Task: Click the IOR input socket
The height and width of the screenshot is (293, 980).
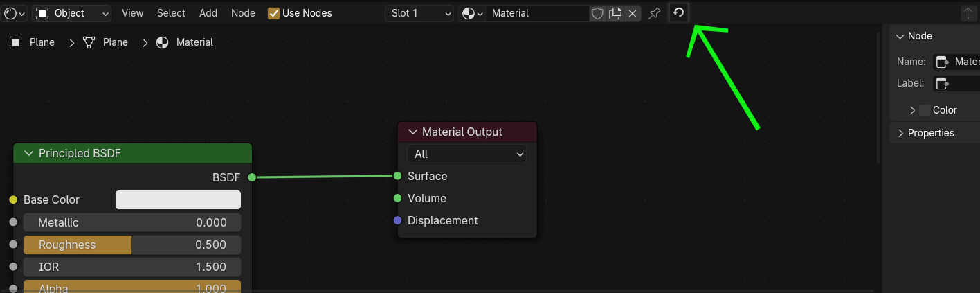Action: pos(12,267)
